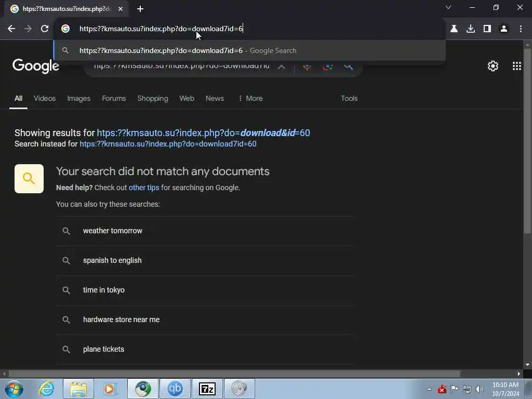Select plane tickets suggested search
This screenshot has height=399, width=532.
point(205,349)
